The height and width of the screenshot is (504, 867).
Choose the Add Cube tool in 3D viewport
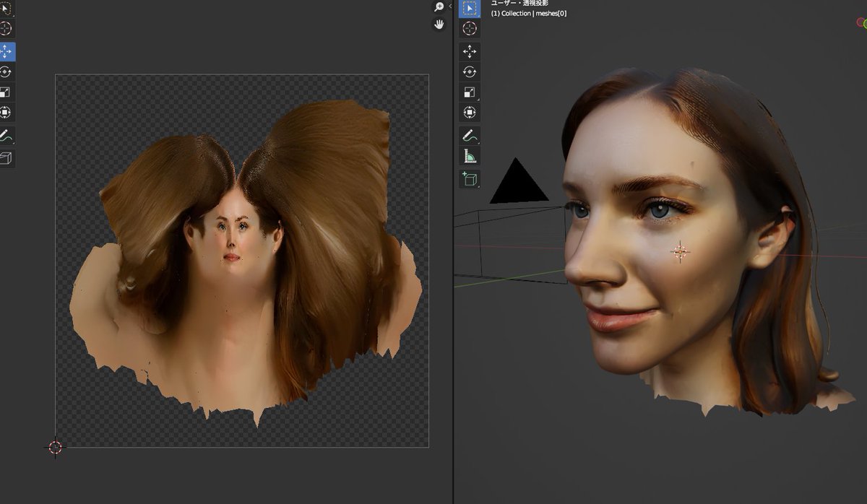470,178
